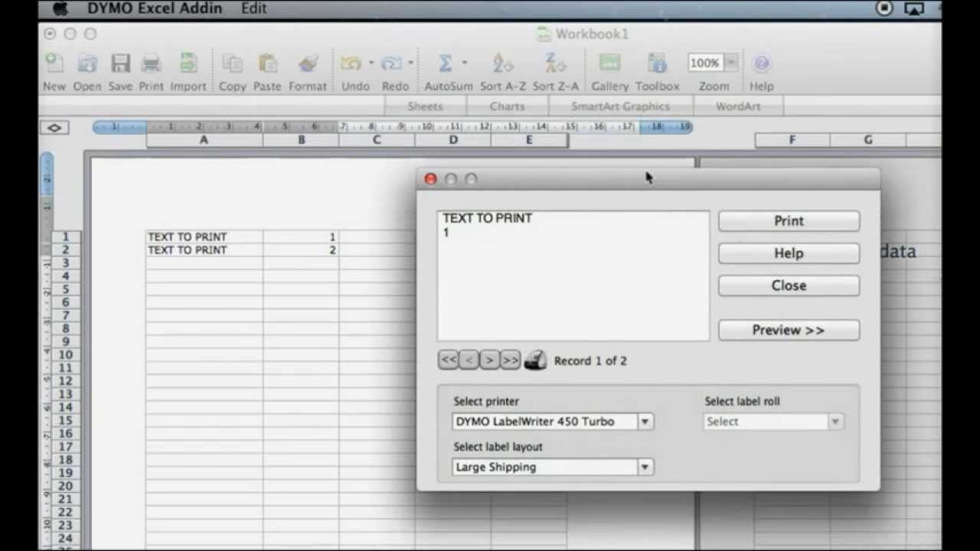The image size is (980, 551).
Task: Click the Copy toolbar icon
Action: [233, 63]
